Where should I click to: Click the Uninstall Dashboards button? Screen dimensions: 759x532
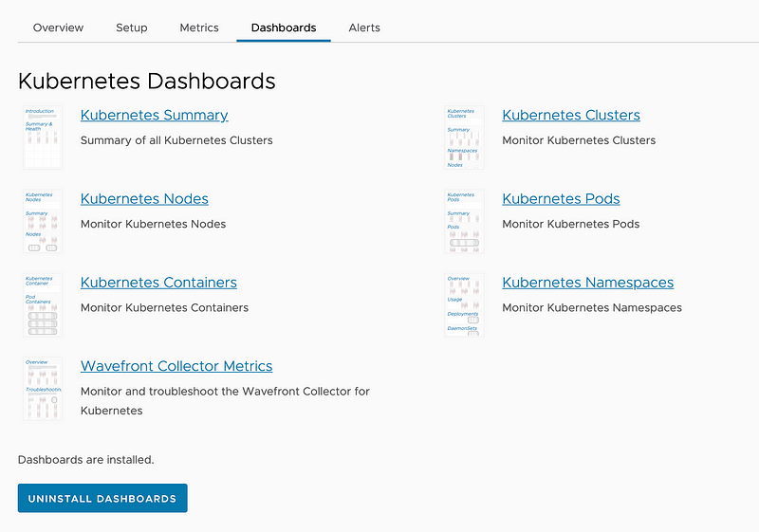click(x=102, y=498)
